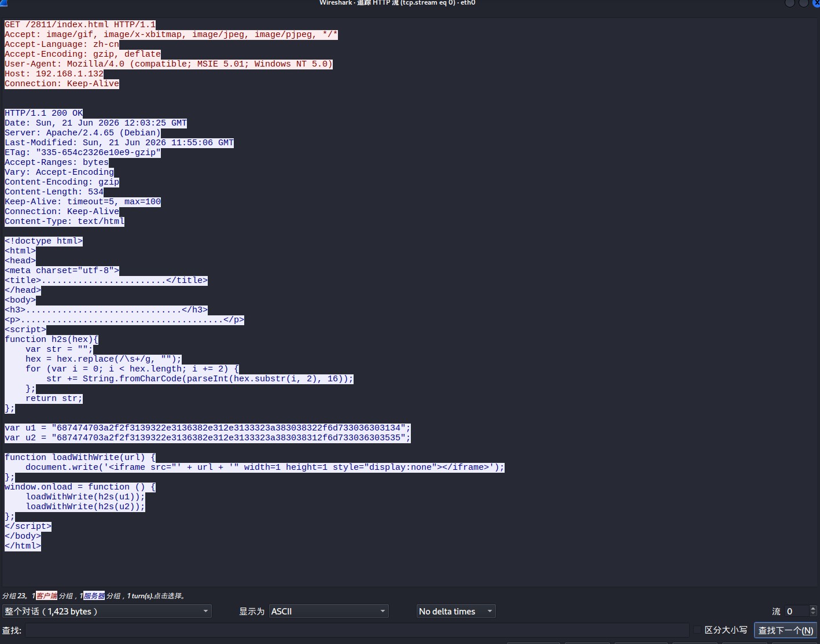The width and height of the screenshot is (820, 644).
Task: Click the Last-Modified header line
Action: 119,142
